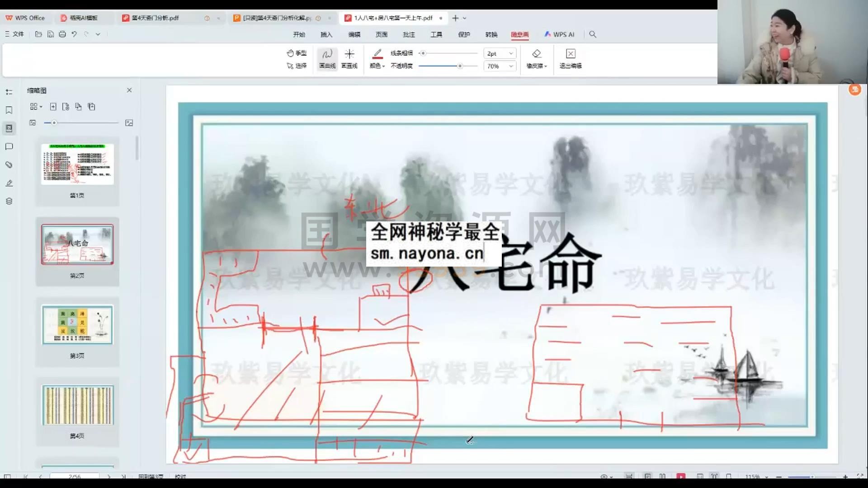The image size is (868, 488).
Task: Click the replace page icon in thumbnail panel
Action: click(x=79, y=107)
